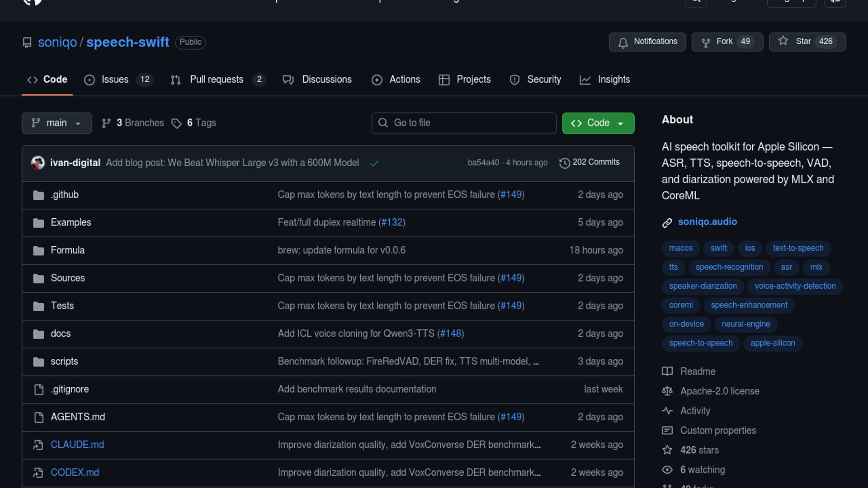Open the Insights tab
The height and width of the screenshot is (488, 868).
pyautogui.click(x=613, y=80)
